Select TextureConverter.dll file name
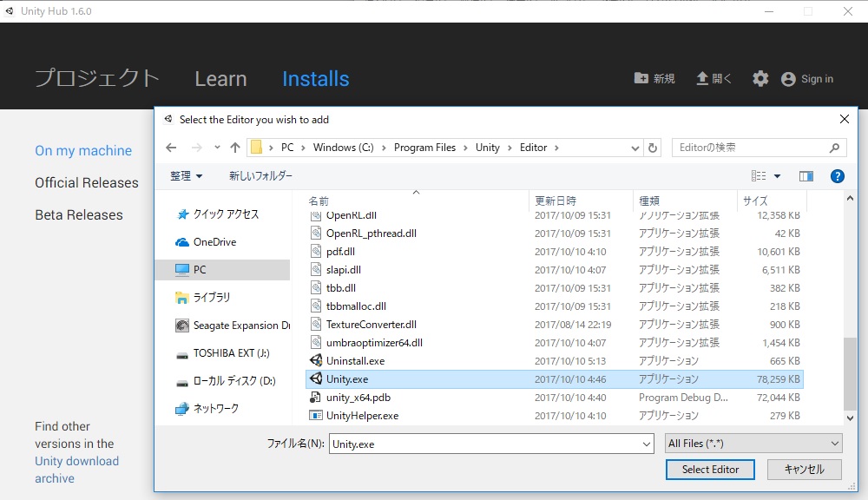Viewport: 868px width, 500px height. point(372,325)
